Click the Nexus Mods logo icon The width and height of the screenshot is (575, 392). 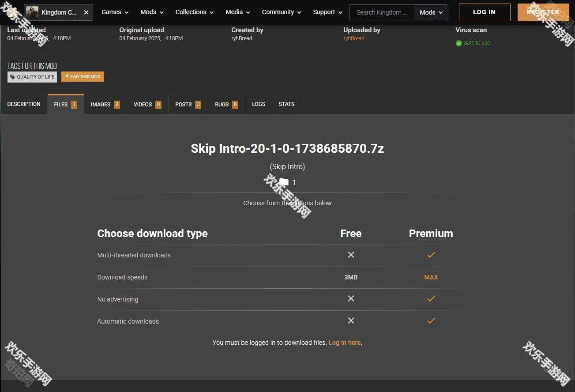(x=12, y=12)
